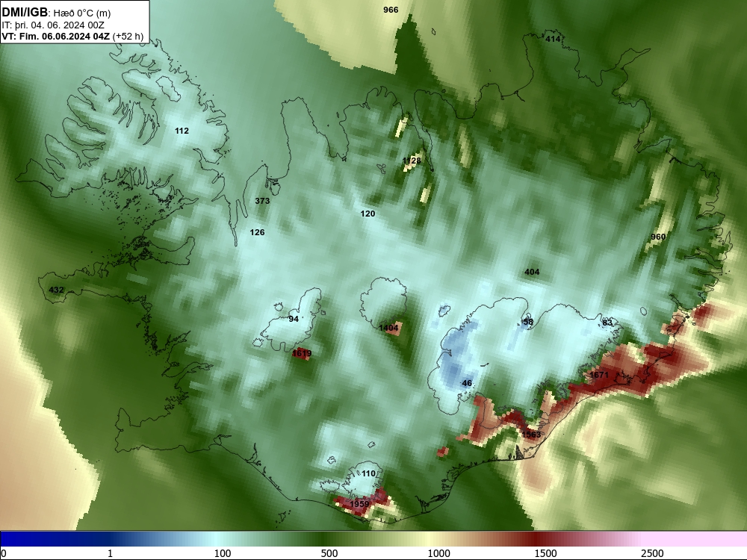This screenshot has height=560, width=747.
Task: Click the 126 map value
Action: point(257,232)
